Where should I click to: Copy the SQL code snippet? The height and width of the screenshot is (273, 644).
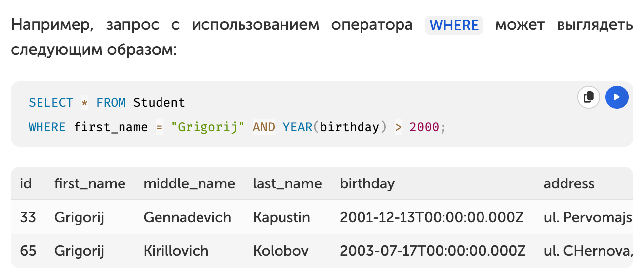point(589,97)
